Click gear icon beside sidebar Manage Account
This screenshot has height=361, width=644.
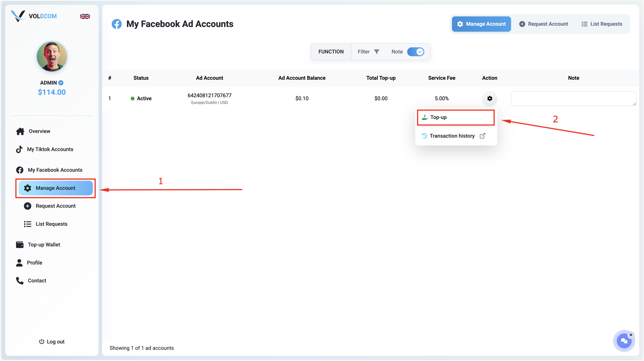(27, 188)
